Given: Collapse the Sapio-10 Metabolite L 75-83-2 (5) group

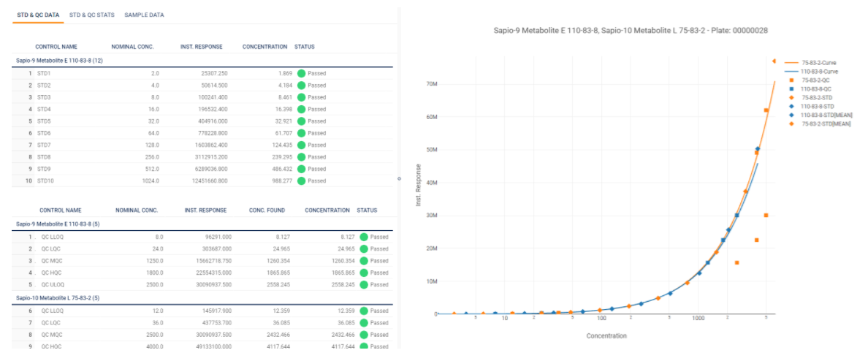Looking at the screenshot, I should (58, 298).
